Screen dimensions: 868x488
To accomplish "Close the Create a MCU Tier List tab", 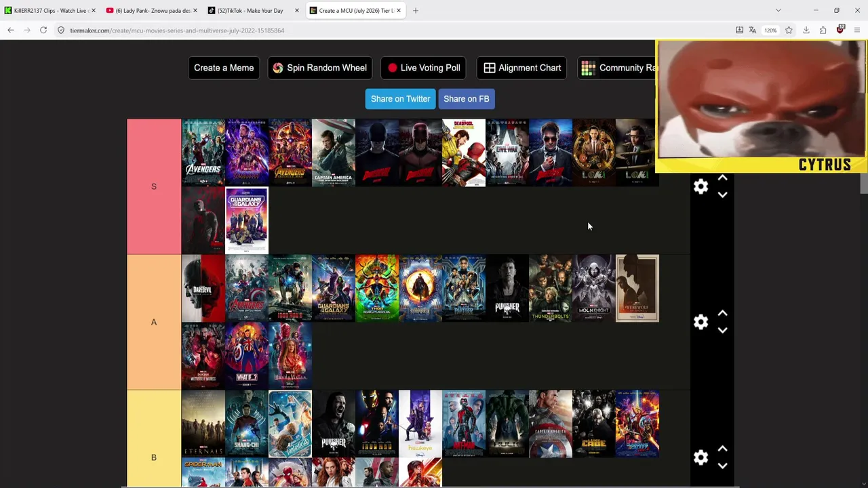I will click(399, 11).
